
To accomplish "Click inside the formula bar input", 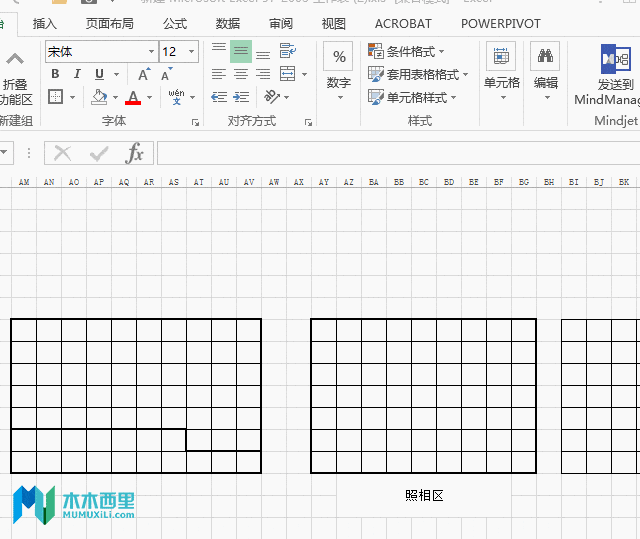I will coord(398,153).
